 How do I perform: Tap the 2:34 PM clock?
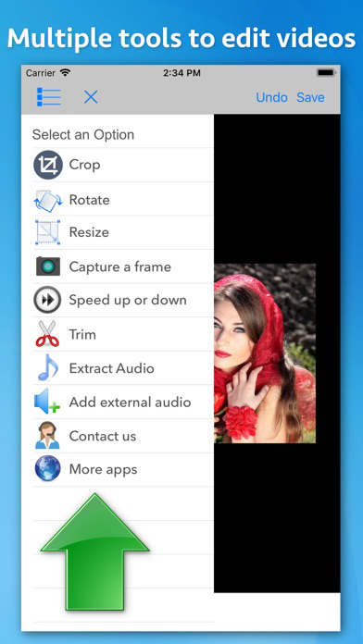181,73
